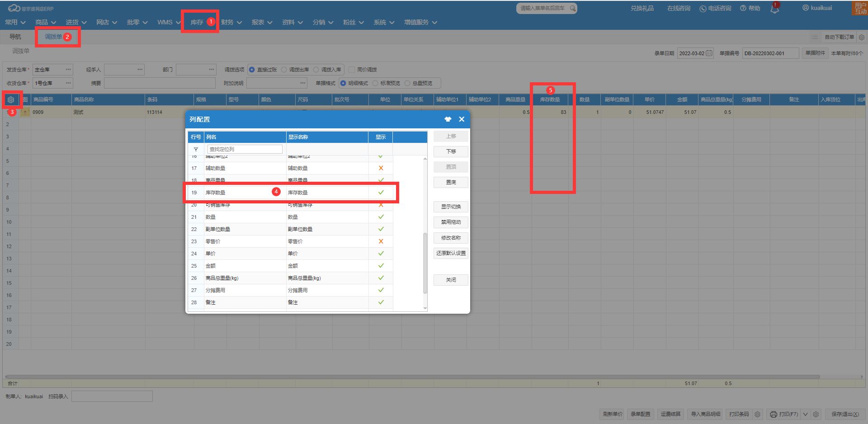Viewport: 868px width, 424px height.
Task: Click the search magnifier in menu search box
Action: click(573, 8)
